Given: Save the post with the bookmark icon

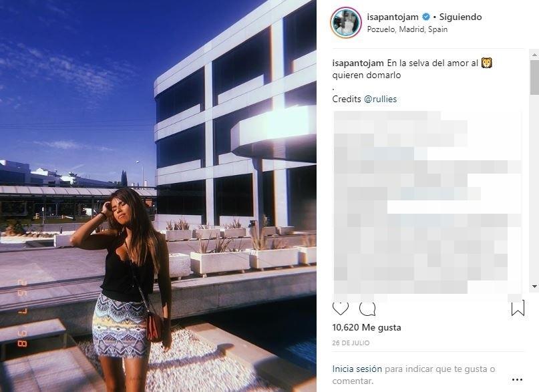Looking at the screenshot, I should (x=518, y=308).
